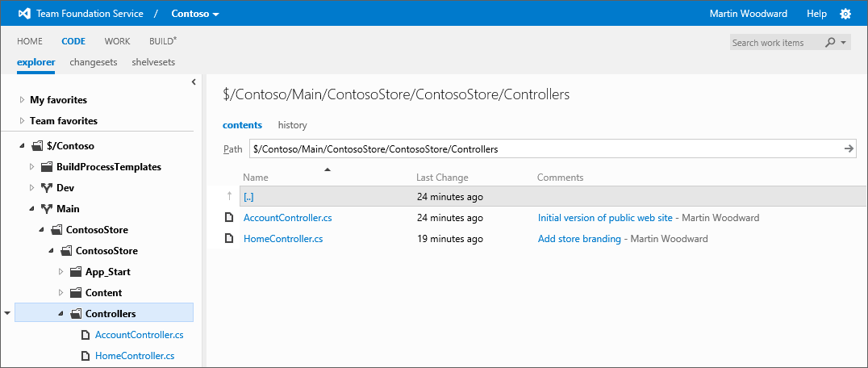Viewport: 868px width, 368px height.
Task: Click Team Foundation Service title link
Action: pos(90,14)
